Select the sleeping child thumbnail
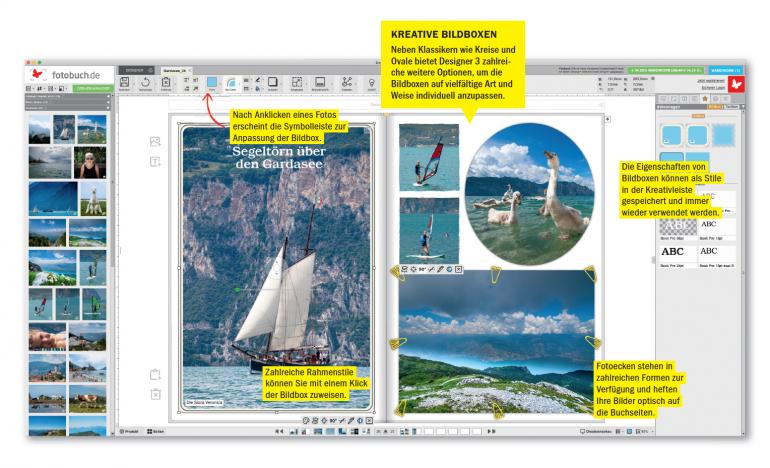Screen dimensions: 770x468 pyautogui.click(x=47, y=336)
